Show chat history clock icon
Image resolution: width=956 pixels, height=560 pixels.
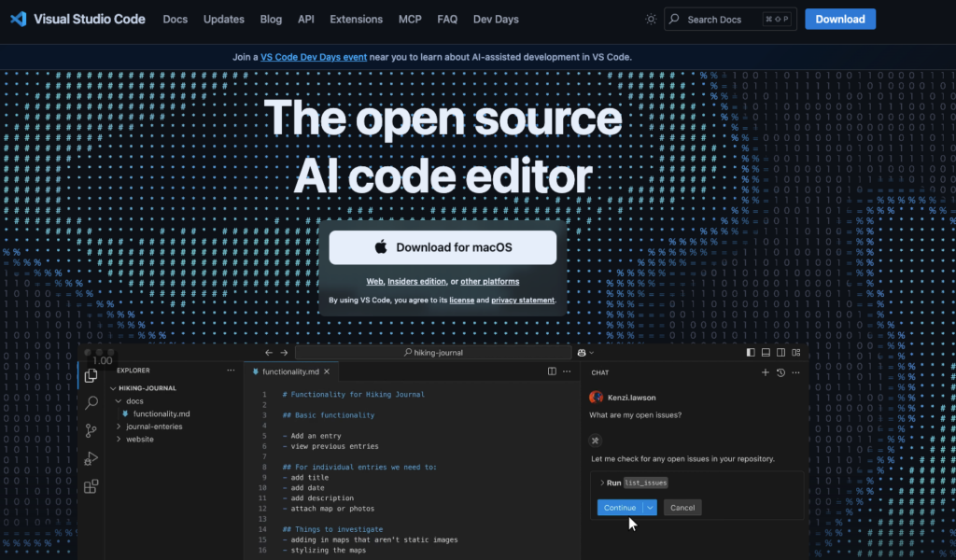click(780, 372)
